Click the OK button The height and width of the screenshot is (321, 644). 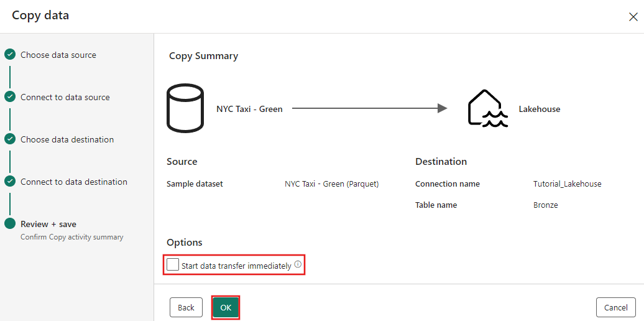coord(226,307)
